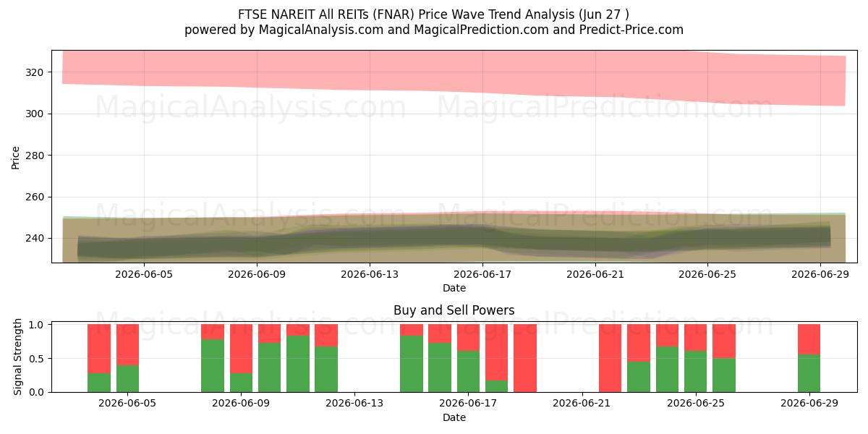
Task: Click the 300 price tick label
Action: point(35,114)
